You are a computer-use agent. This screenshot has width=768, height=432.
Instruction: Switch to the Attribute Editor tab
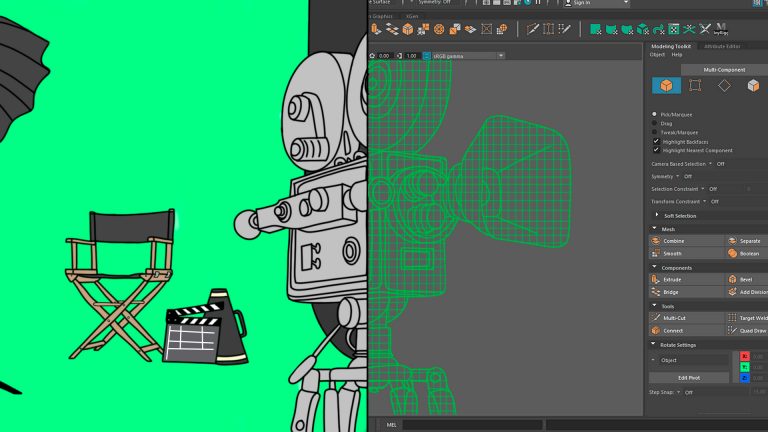pyautogui.click(x=722, y=46)
